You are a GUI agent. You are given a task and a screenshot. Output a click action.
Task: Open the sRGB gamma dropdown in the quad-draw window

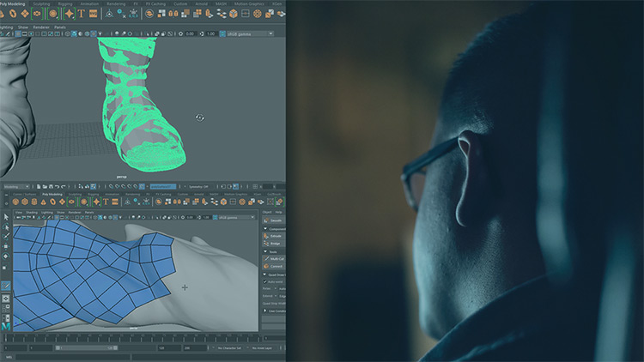[237, 218]
